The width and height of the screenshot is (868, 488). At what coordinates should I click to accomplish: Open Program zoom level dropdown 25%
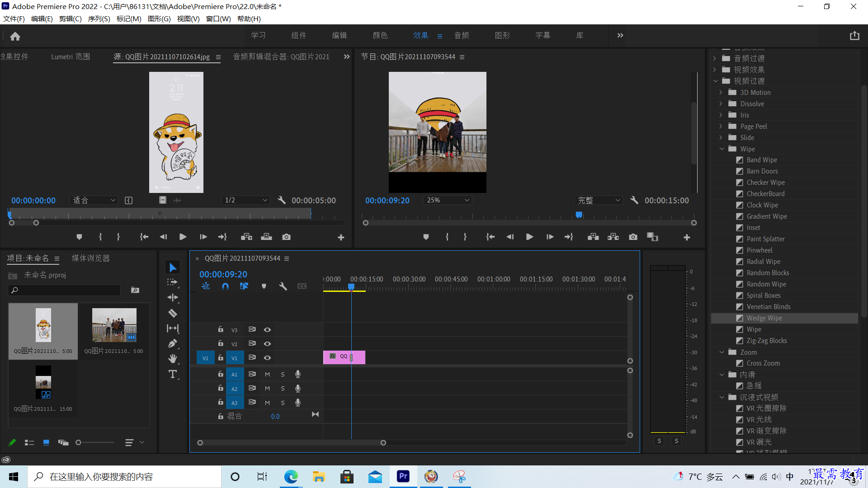tap(448, 200)
